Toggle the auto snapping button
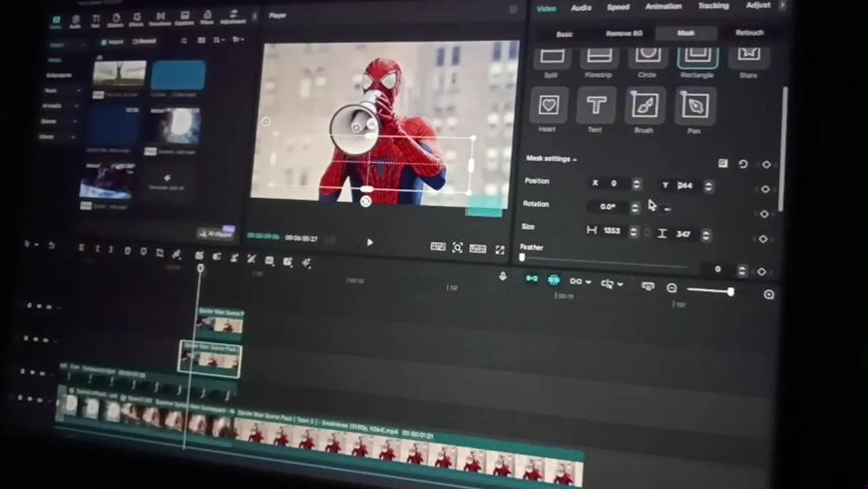868x489 pixels. tap(554, 280)
